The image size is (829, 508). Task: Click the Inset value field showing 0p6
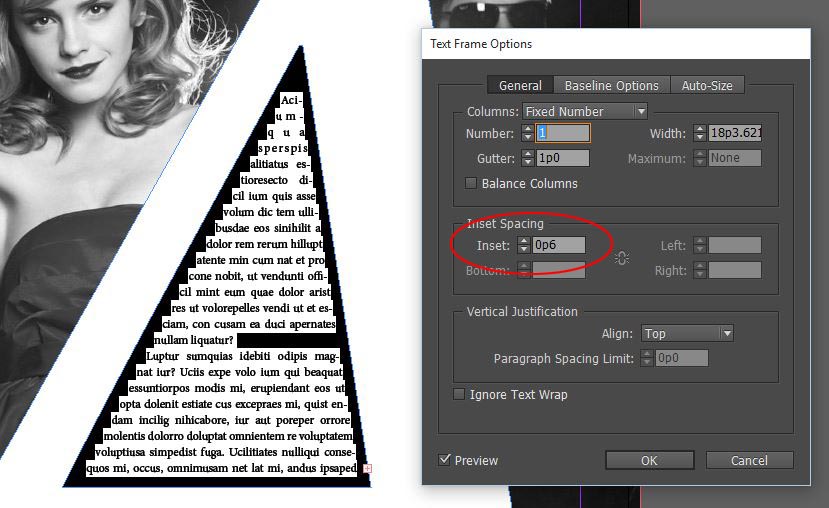click(558, 245)
